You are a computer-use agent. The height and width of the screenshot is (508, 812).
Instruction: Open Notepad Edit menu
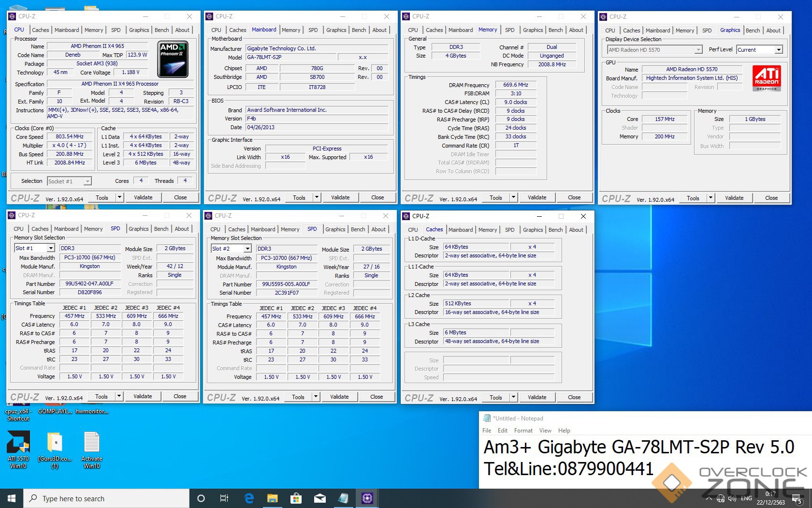tap(503, 431)
